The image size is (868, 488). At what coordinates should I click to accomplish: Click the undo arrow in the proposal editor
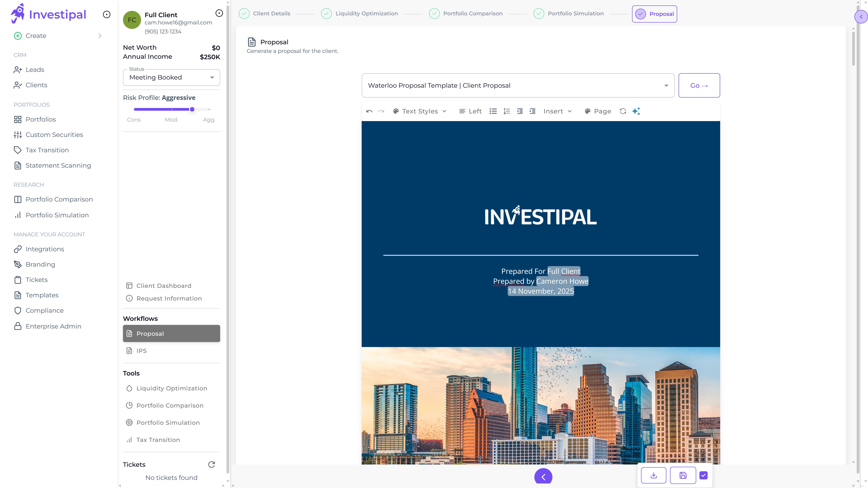click(x=369, y=111)
